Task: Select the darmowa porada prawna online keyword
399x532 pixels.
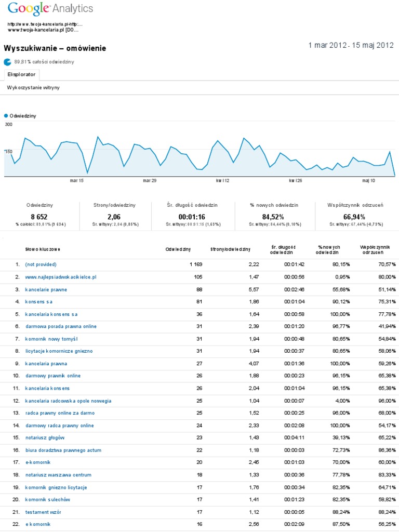Action: click(61, 326)
